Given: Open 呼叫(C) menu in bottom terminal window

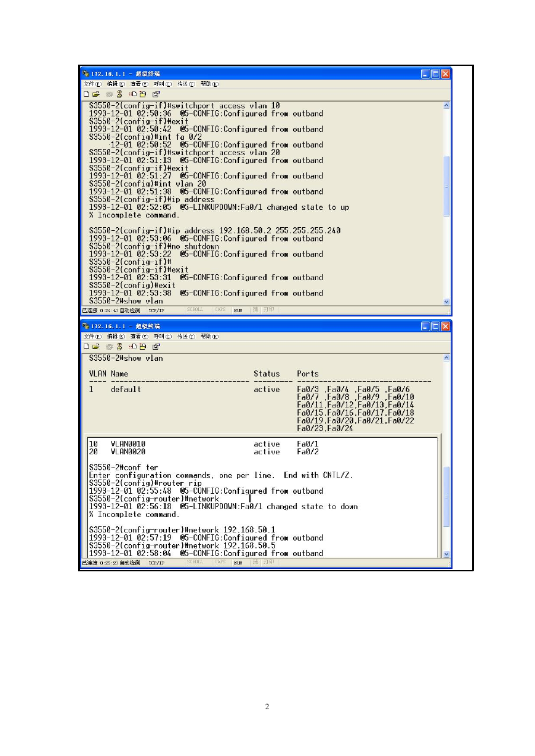Looking at the screenshot, I should click(x=163, y=337).
